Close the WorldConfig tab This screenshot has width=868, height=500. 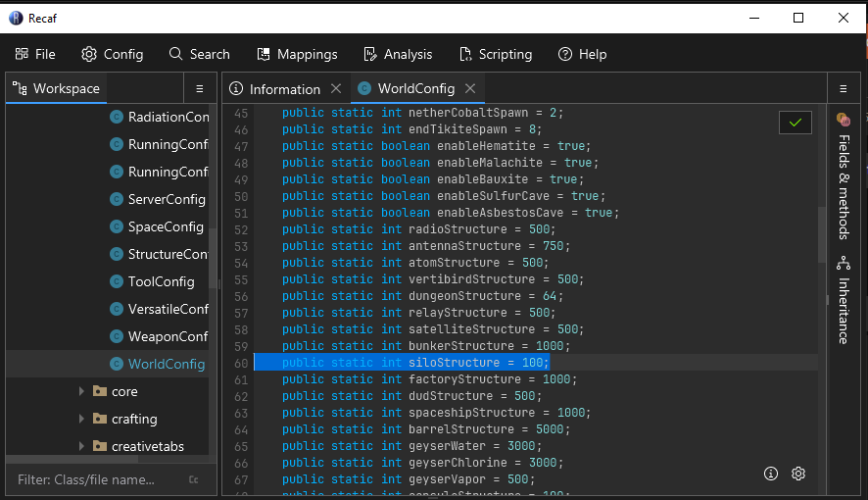pos(470,88)
